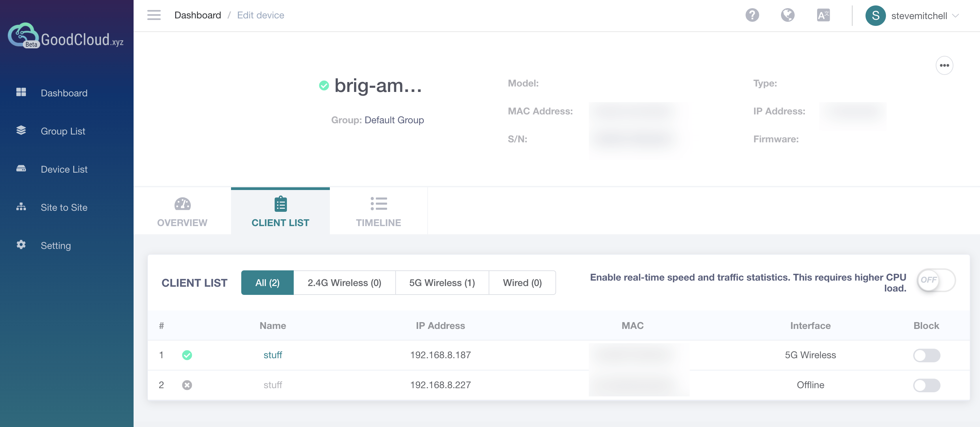Filter clients by 5G Wireless (1)
The image size is (980, 427).
(x=442, y=283)
